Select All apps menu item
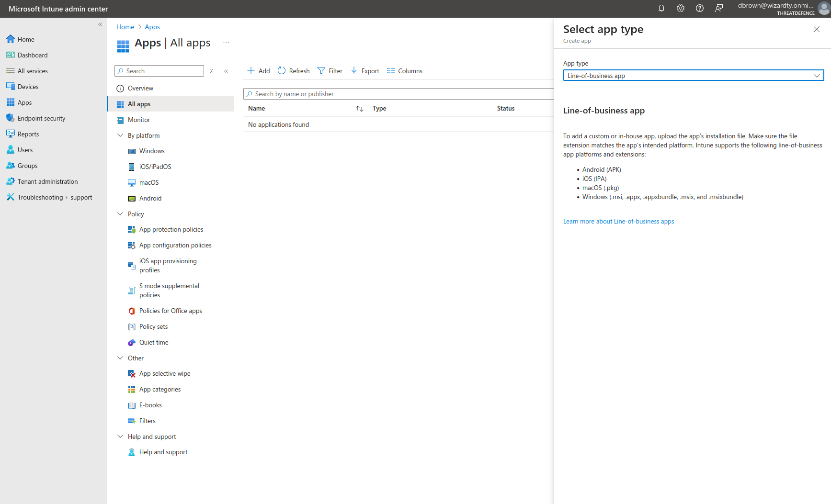 pyautogui.click(x=171, y=104)
